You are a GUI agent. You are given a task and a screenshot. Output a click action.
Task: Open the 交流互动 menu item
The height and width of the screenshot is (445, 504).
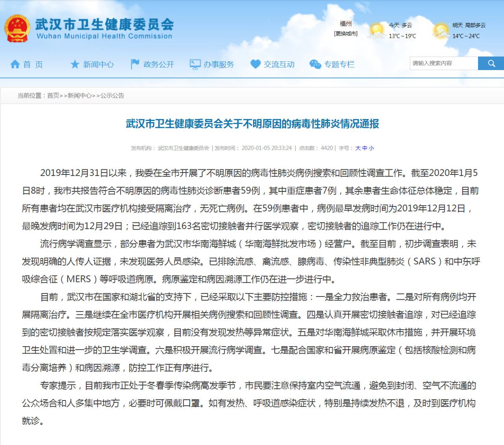(279, 64)
